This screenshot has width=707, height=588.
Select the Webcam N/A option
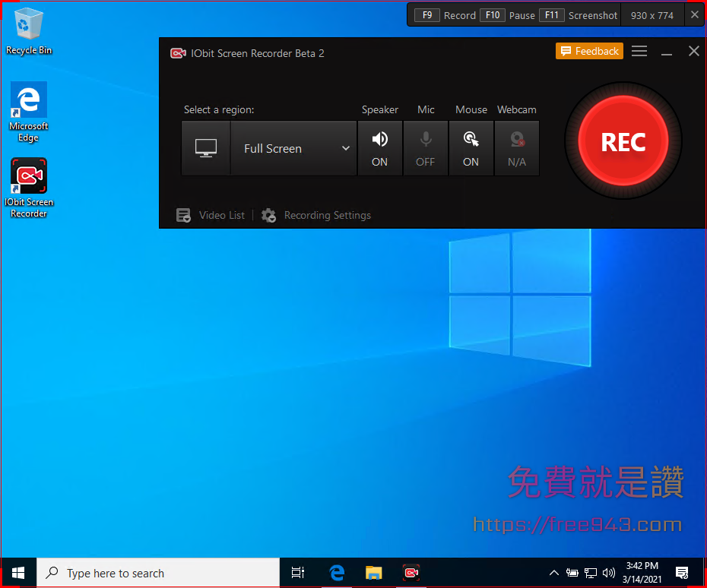pyautogui.click(x=517, y=147)
